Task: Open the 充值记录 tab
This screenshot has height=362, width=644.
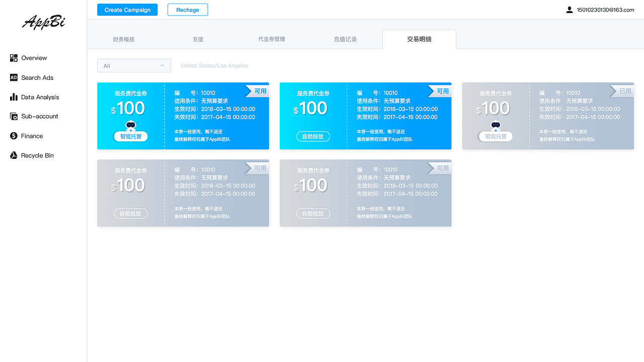Action: pyautogui.click(x=345, y=39)
